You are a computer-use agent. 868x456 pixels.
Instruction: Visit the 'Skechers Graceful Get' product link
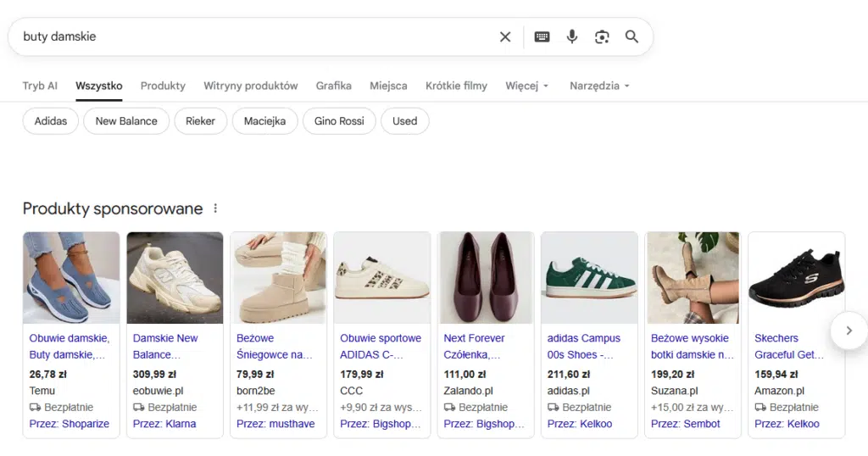point(789,347)
